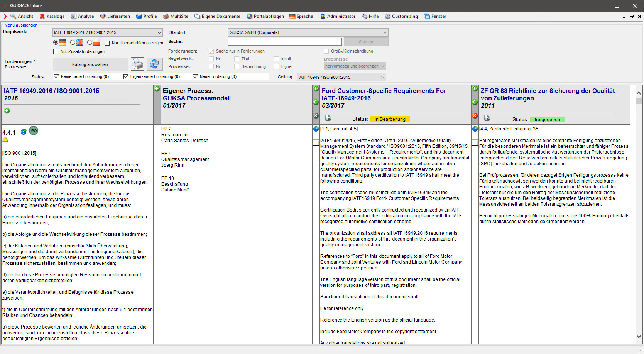Viewport: 644px width, 354px height.
Task: Select Polish language radio button
Action: pyautogui.click(x=90, y=42)
